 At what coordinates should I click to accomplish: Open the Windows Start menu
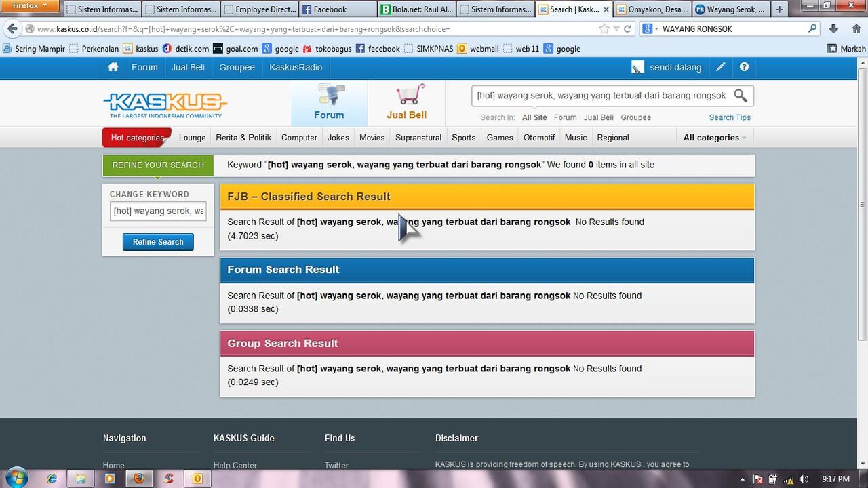coord(16,478)
